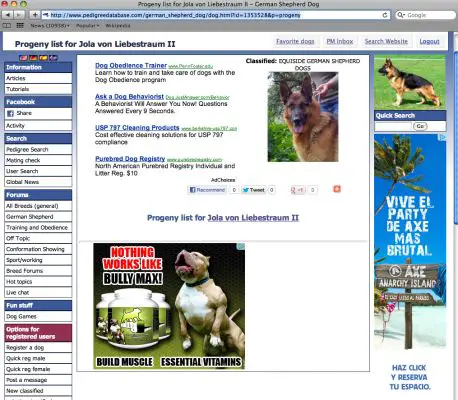Click the Safari forward arrow button

coord(19,15)
